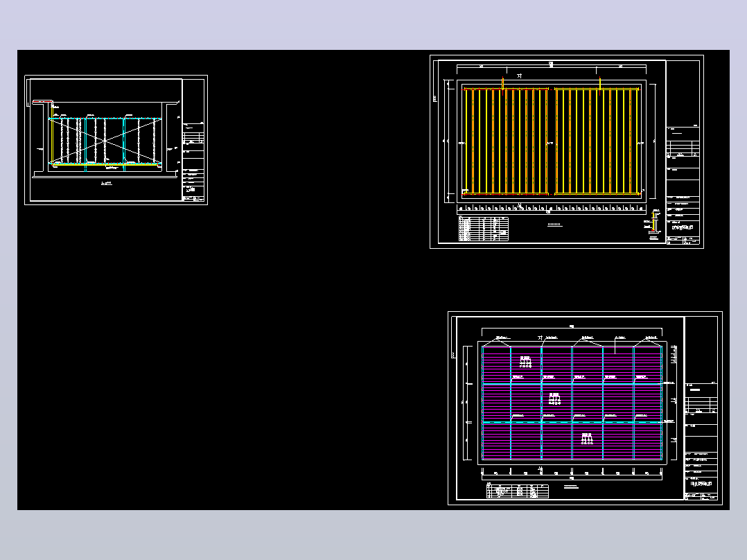Image resolution: width=747 pixels, height=560 pixels.
Task: Pick the yellow horizontal bottom pipe in the elevation drawing
Action: [x=105, y=165]
